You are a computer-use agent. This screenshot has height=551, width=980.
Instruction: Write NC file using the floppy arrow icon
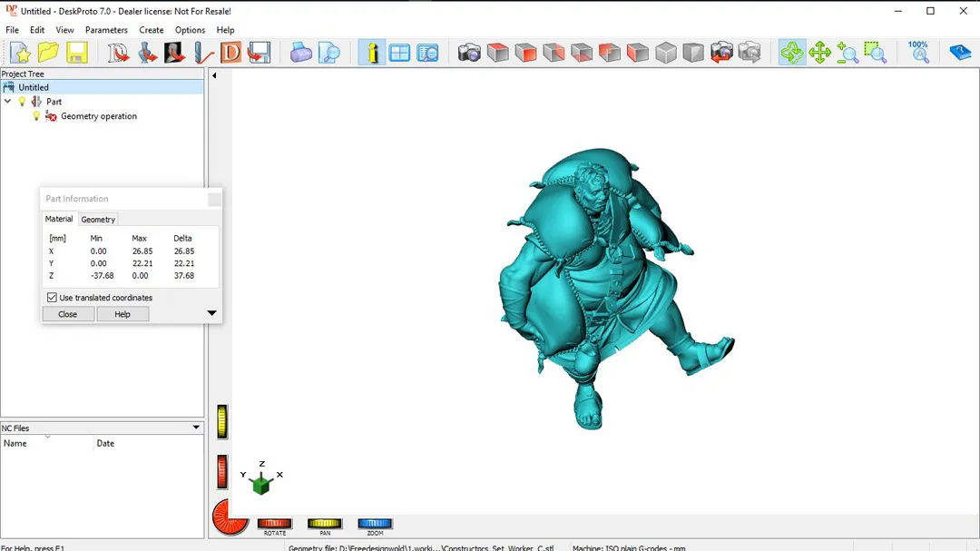[259, 54]
